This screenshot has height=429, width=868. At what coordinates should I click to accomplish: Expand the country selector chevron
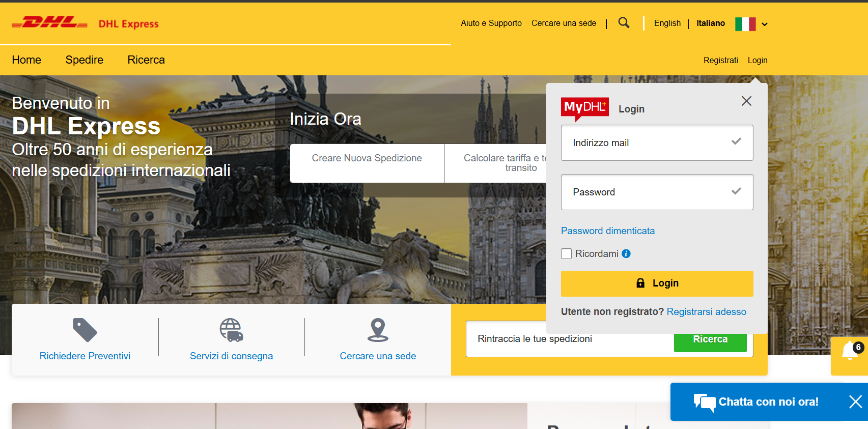pos(764,24)
